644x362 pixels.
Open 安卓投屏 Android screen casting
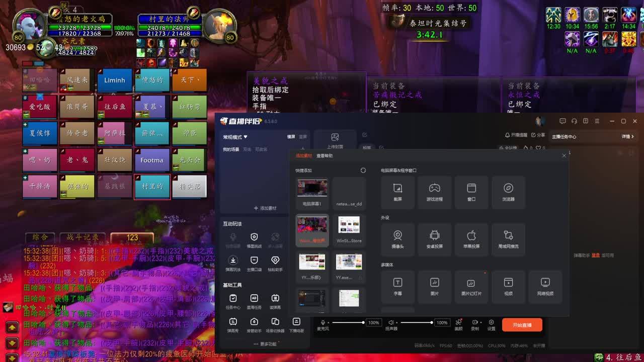pos(434,239)
